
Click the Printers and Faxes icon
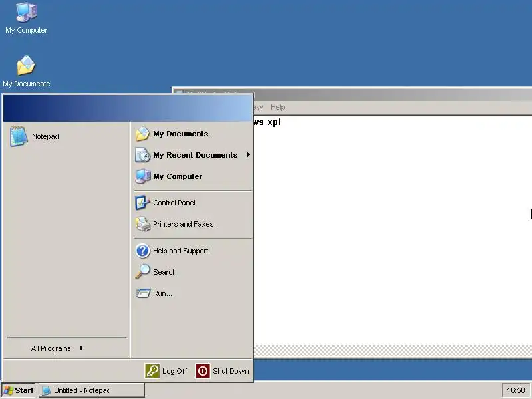(142, 224)
